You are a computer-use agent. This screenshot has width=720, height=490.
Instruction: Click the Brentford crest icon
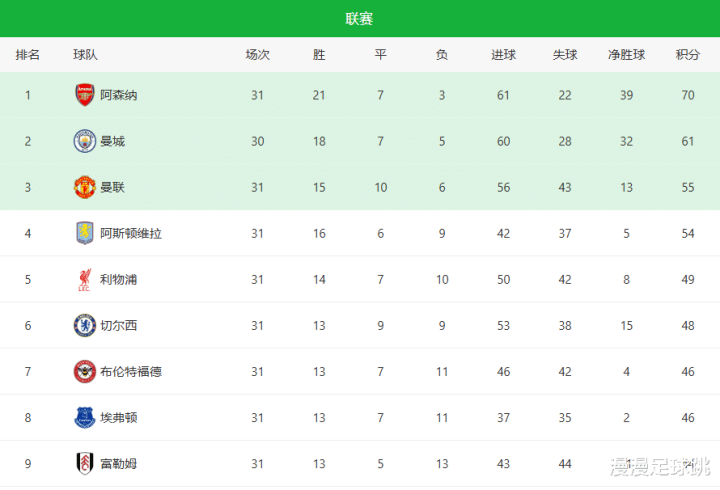[x=85, y=371]
